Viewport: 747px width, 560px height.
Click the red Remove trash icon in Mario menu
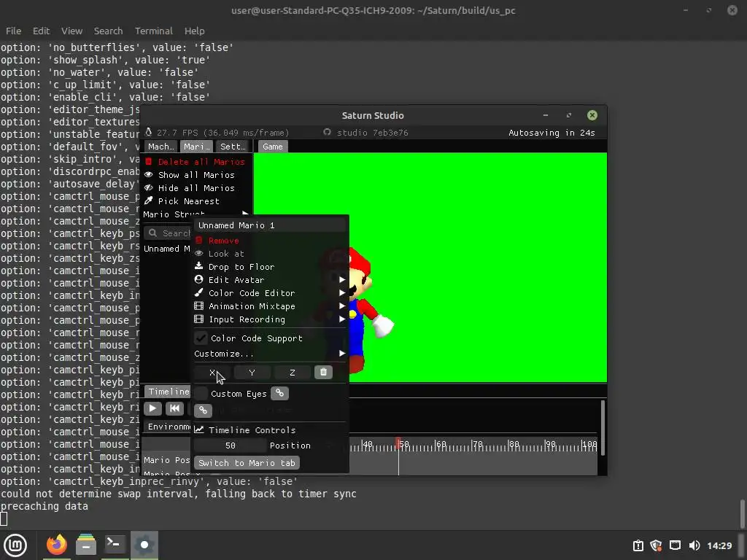tap(199, 241)
